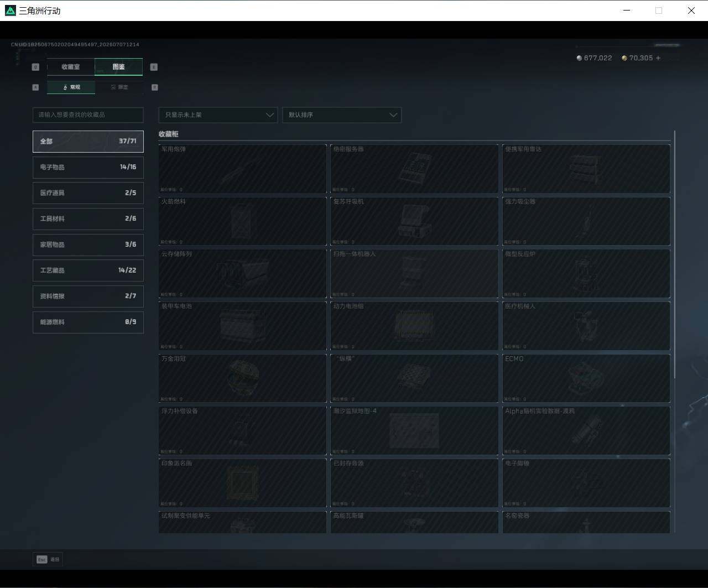Switch to the 收藏室 tab
The width and height of the screenshot is (708, 588).
click(x=71, y=67)
